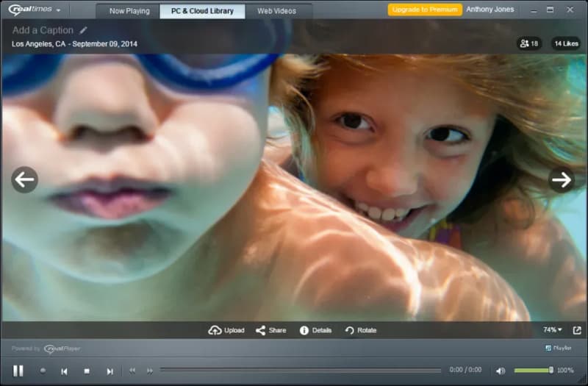Open the 74% zoom dropdown
The image size is (588, 386).
[552, 330]
